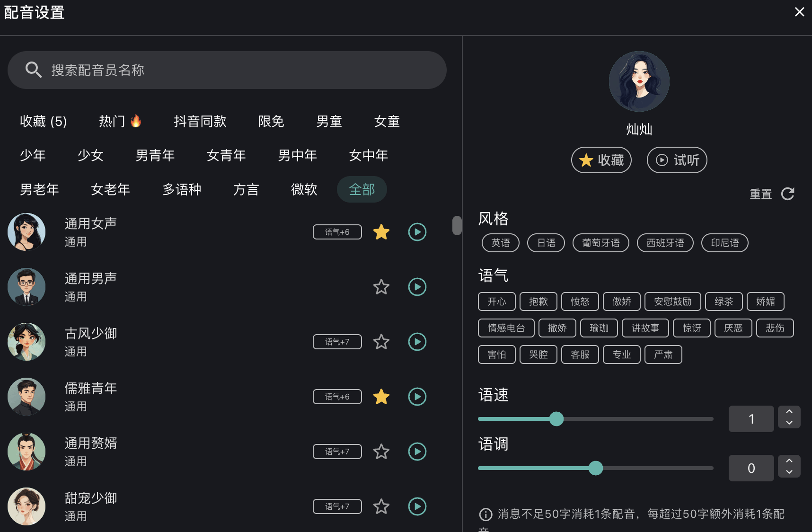
Task: Click the reset refresh icon
Action: pos(788,194)
